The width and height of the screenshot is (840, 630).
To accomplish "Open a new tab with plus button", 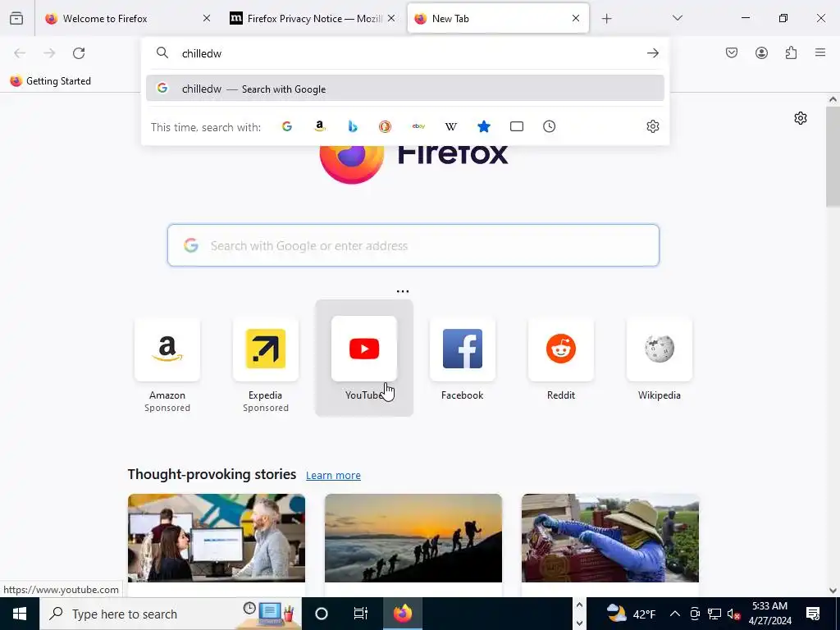I will 606,19.
